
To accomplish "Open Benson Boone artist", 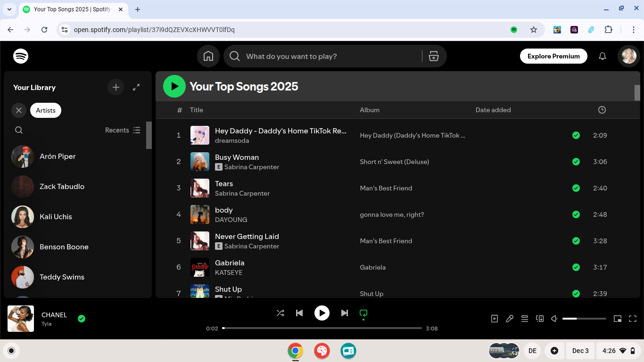I will 78,247.
